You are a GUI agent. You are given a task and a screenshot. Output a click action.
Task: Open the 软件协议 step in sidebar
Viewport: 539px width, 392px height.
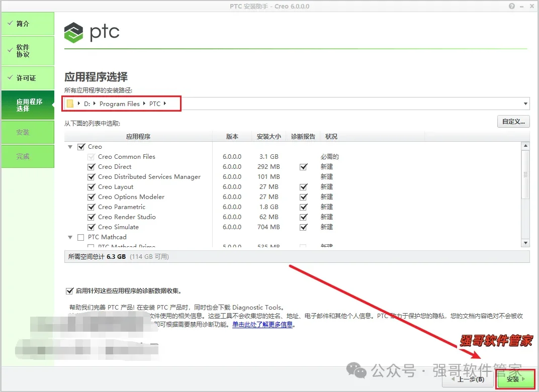(28, 51)
